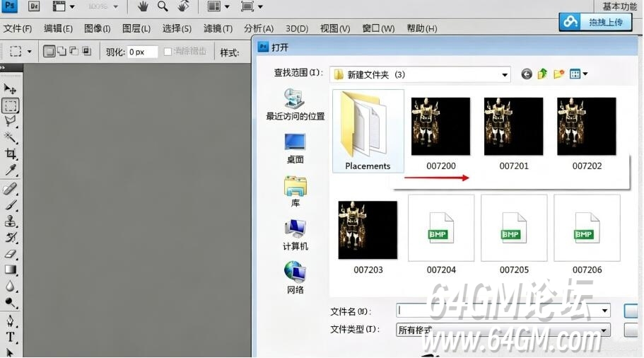Select the History Brush tool

11,237
